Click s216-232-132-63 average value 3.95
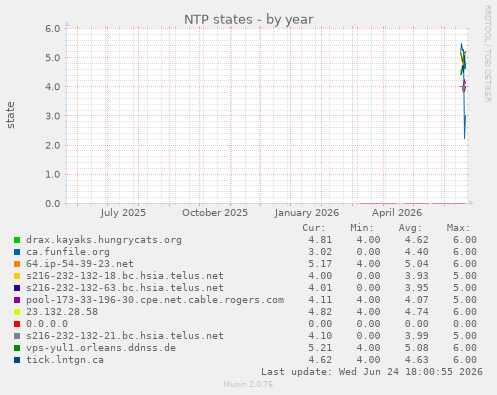Viewport: 497px width, 395px height. pos(417,288)
